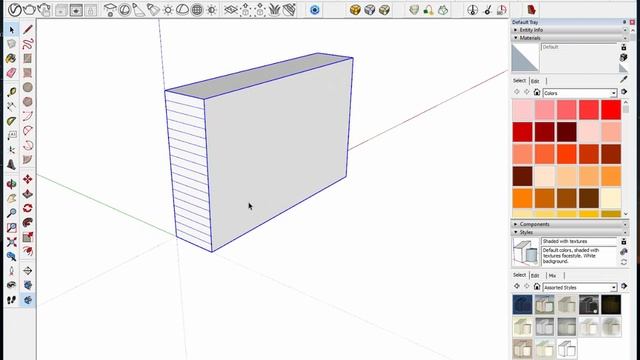Open the Colors material library dropdown
640x360 pixels.
click(579, 93)
